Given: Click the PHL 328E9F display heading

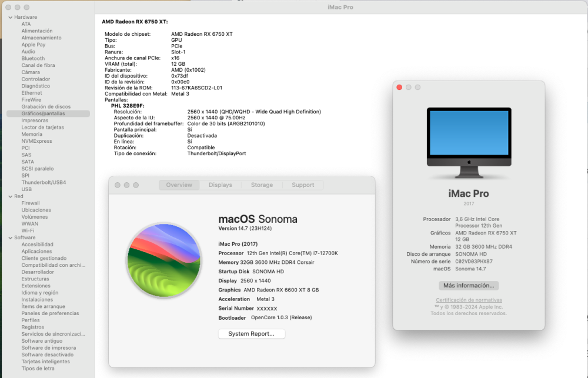Looking at the screenshot, I should point(128,106).
